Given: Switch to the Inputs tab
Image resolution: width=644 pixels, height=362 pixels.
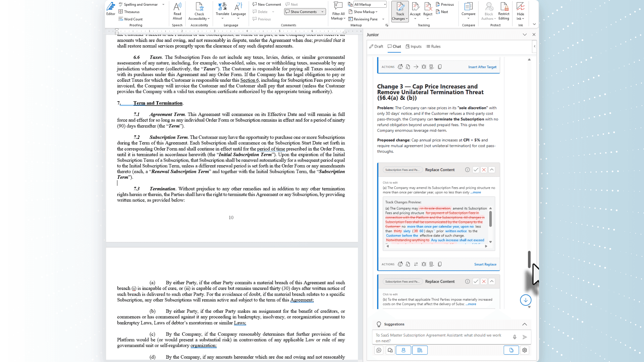Looking at the screenshot, I should point(413,47).
